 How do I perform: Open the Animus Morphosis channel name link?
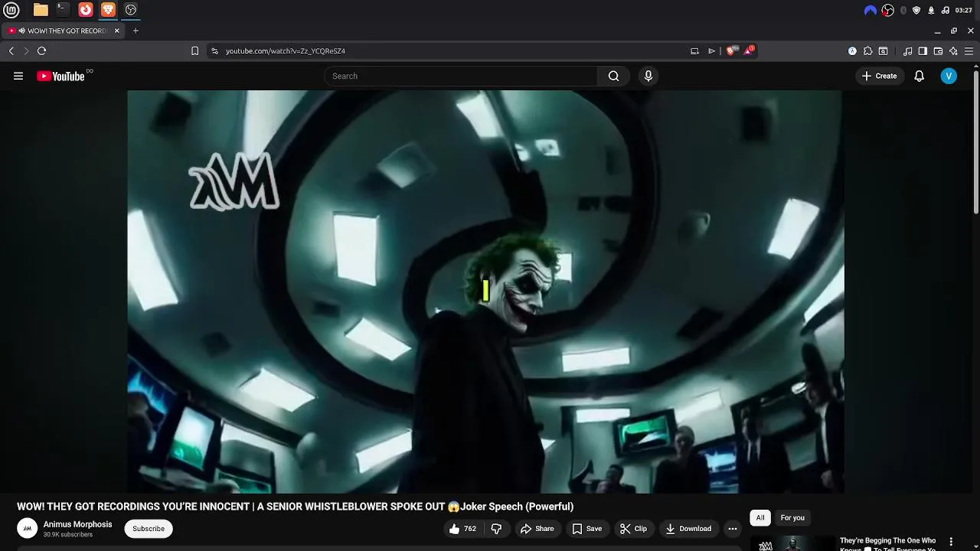(x=77, y=524)
